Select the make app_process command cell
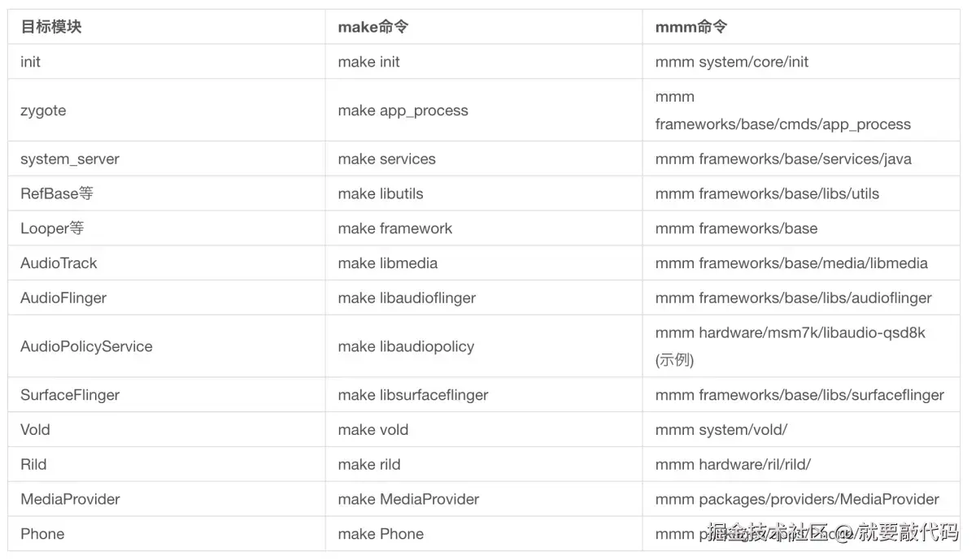 403,111
